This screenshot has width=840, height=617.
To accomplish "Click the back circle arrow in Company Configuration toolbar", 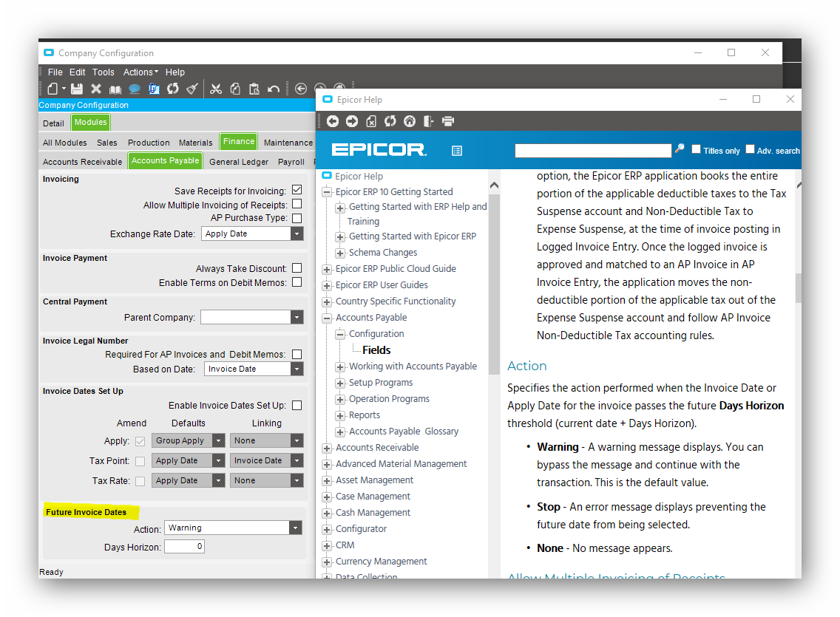I will pos(301,89).
